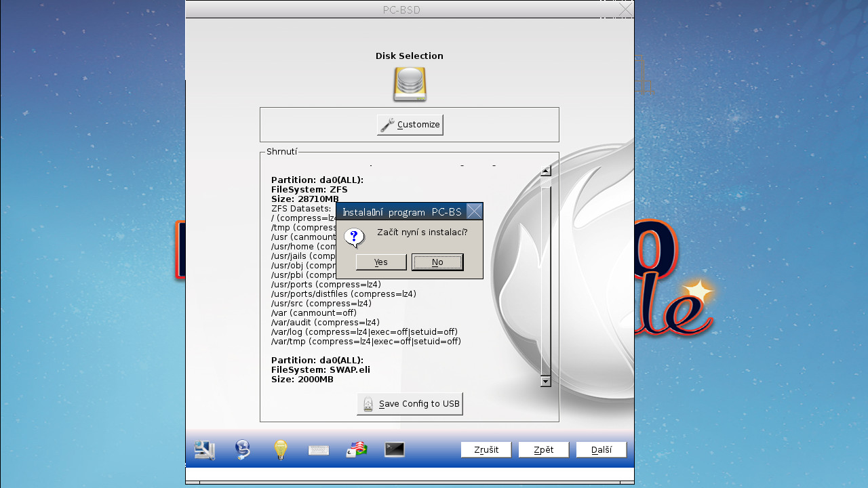This screenshot has height=488, width=868.
Task: Click the 'Disk Selection' heading
Action: 410,56
